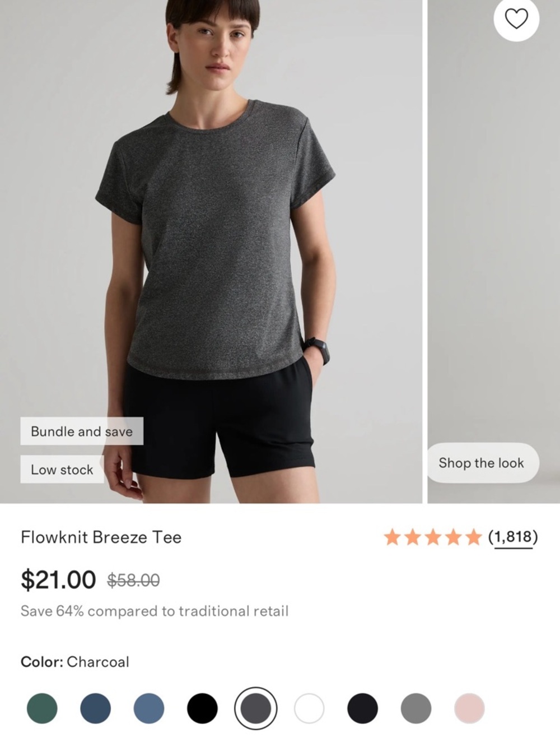Click the Bundle and save badge

pyautogui.click(x=82, y=431)
